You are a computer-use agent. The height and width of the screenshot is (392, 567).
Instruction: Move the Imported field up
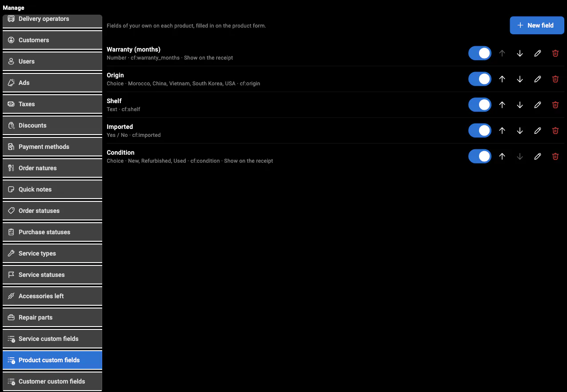point(502,131)
